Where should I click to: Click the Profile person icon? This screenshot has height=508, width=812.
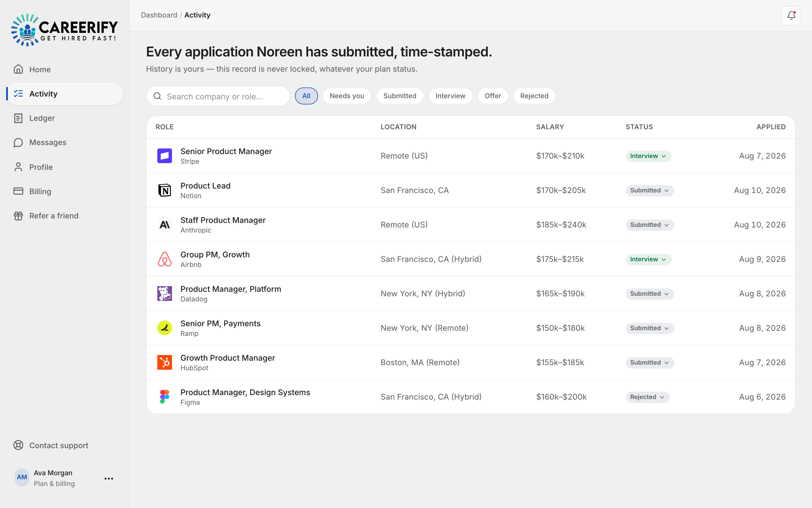(18, 167)
